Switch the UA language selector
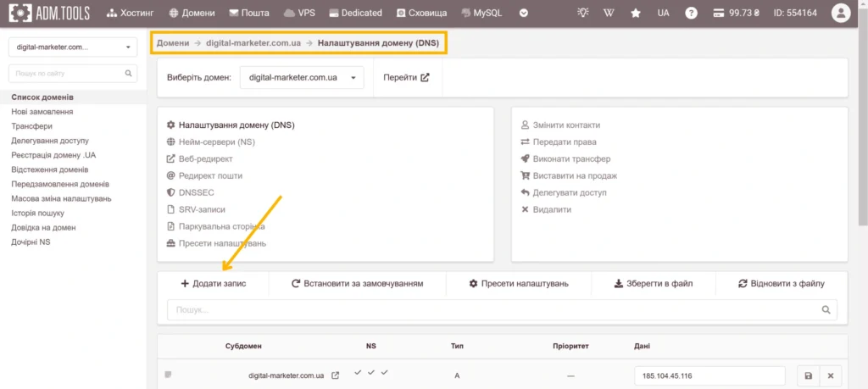Screen dimensions: 868x389 click(x=663, y=13)
